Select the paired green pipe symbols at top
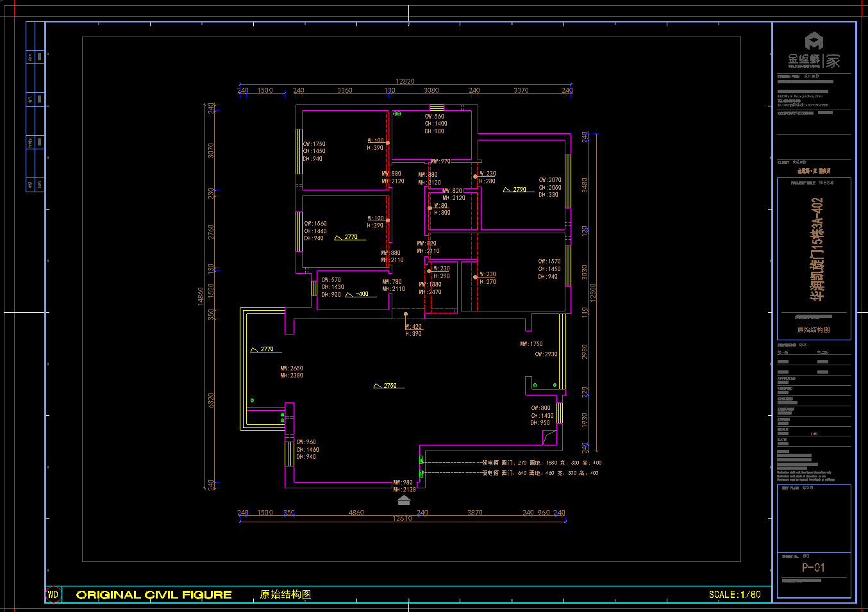Image resolution: width=868 pixels, height=612 pixels. pyautogui.click(x=397, y=114)
